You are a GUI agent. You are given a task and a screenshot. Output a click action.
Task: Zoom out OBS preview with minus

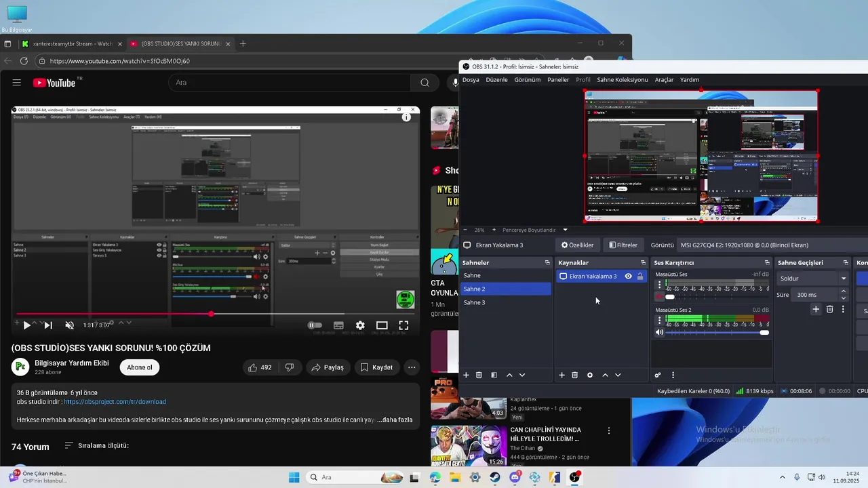[465, 230]
